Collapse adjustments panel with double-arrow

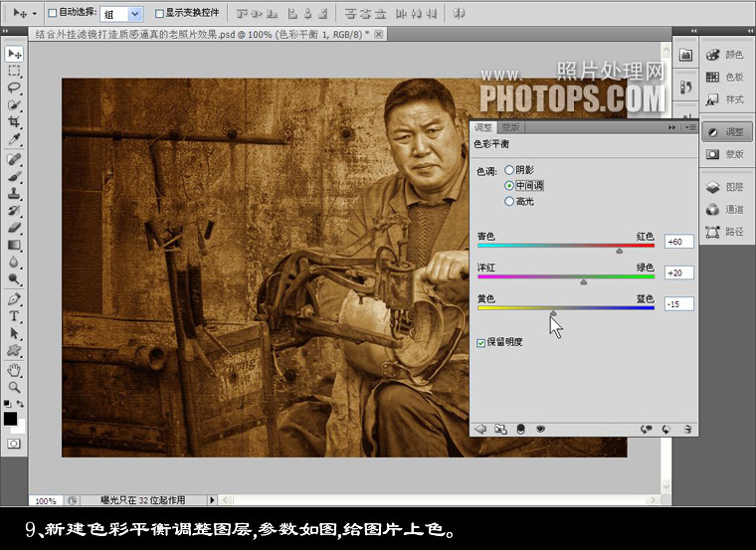671,127
